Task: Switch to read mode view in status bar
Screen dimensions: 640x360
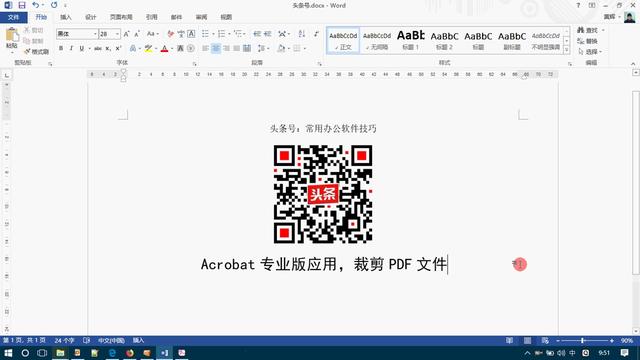Action: coord(509,340)
